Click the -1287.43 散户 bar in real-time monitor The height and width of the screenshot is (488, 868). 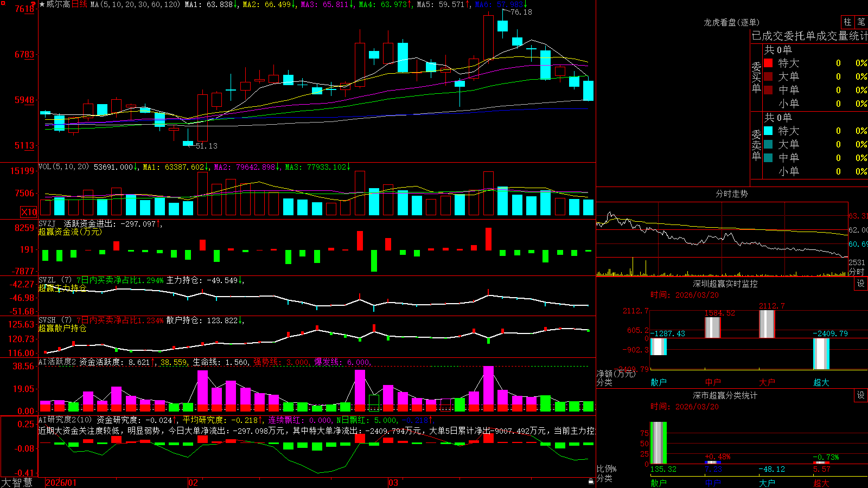click(659, 347)
